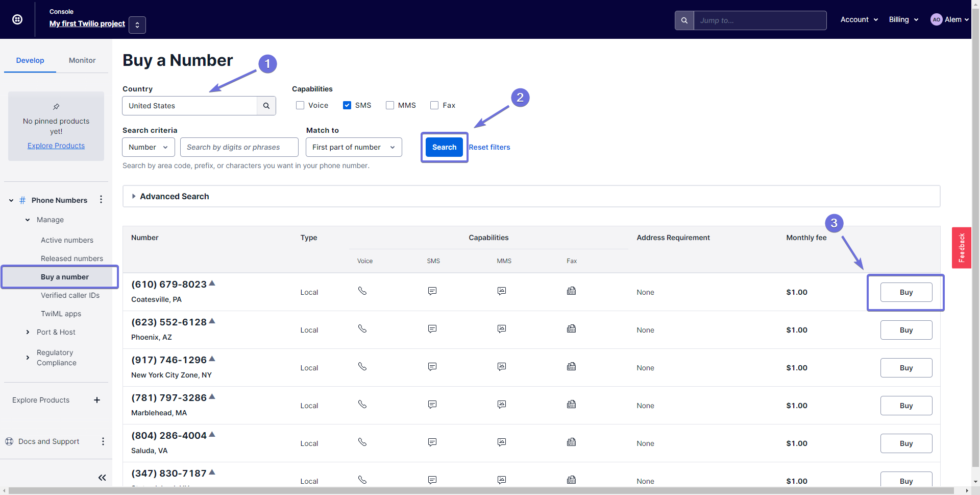Click the blue Search button
The width and height of the screenshot is (980, 495).
[x=445, y=147]
